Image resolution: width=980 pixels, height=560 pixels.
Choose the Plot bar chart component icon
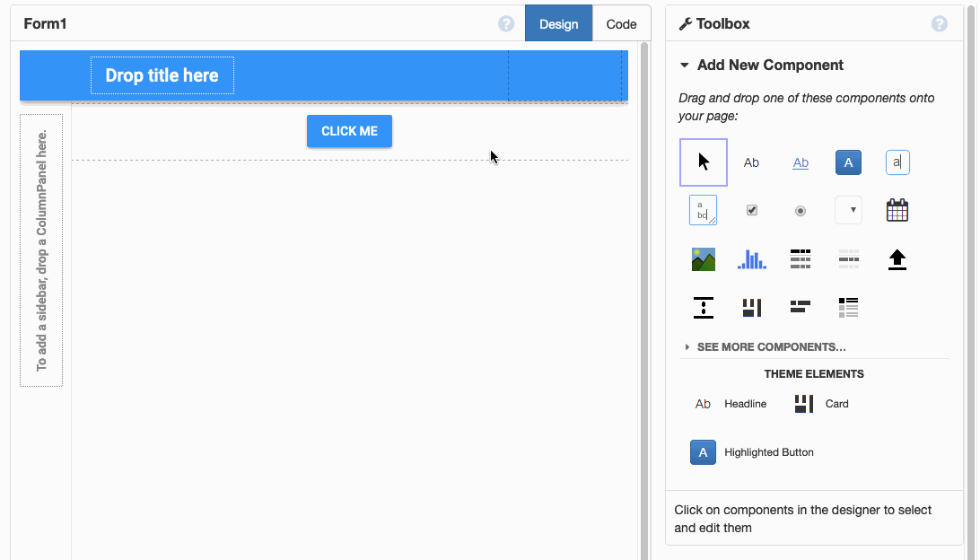(752, 259)
